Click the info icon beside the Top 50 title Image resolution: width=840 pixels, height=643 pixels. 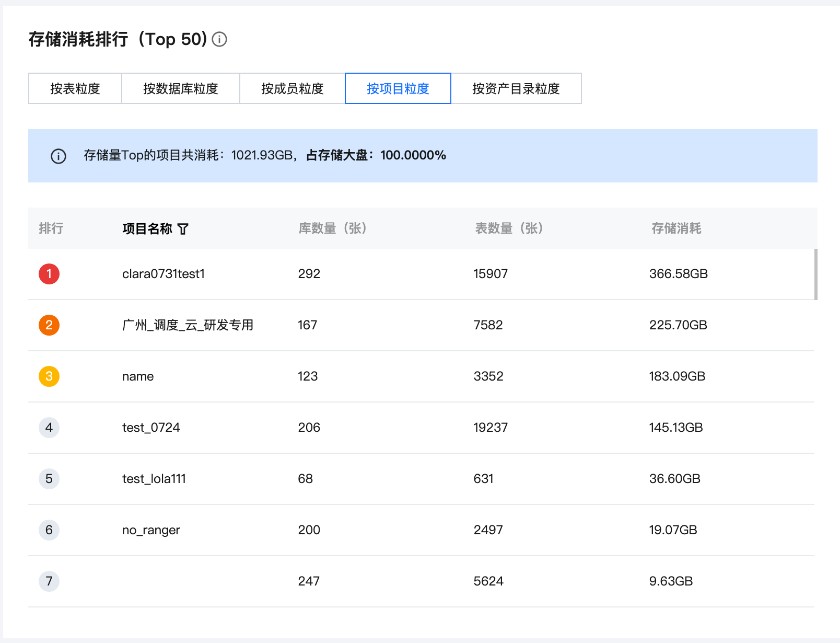point(219,39)
